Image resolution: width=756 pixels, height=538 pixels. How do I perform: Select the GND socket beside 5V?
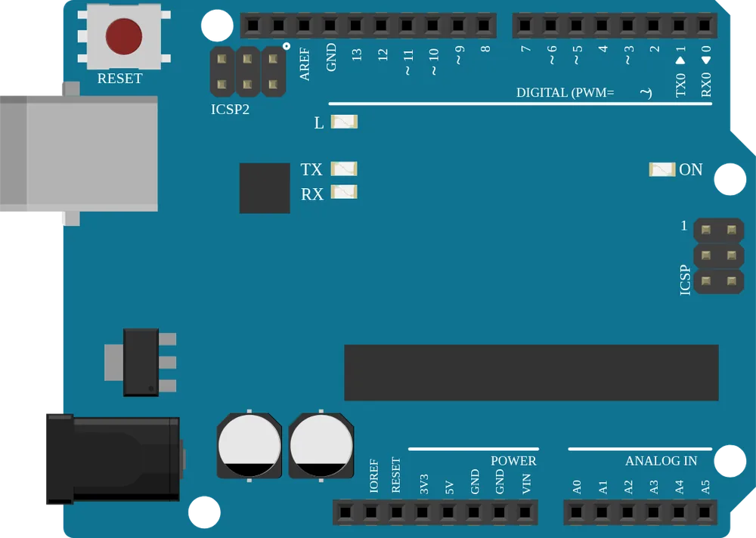474,512
